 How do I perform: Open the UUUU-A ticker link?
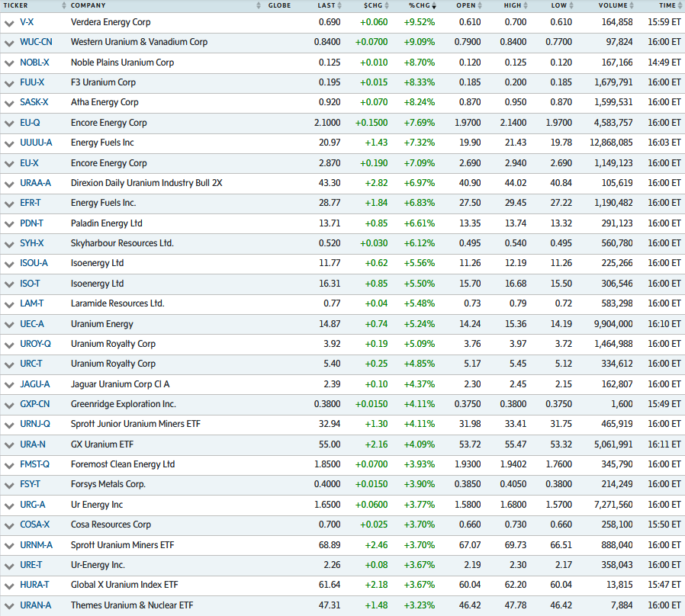(x=36, y=143)
